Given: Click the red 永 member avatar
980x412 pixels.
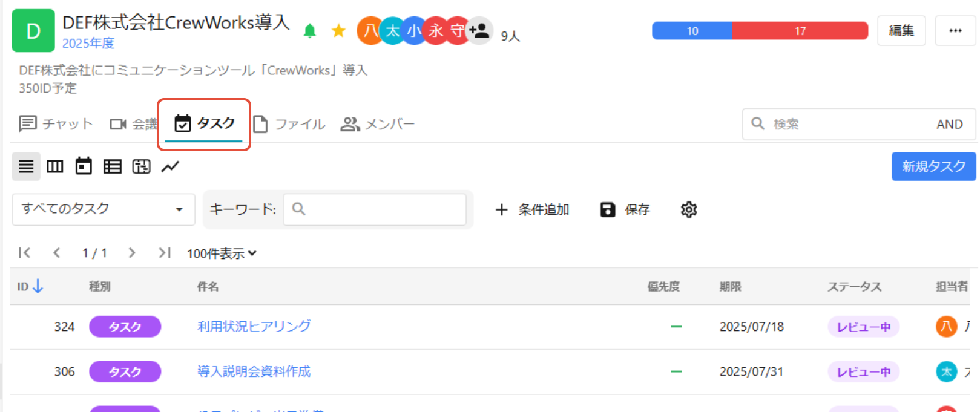Looking at the screenshot, I should 436,31.
